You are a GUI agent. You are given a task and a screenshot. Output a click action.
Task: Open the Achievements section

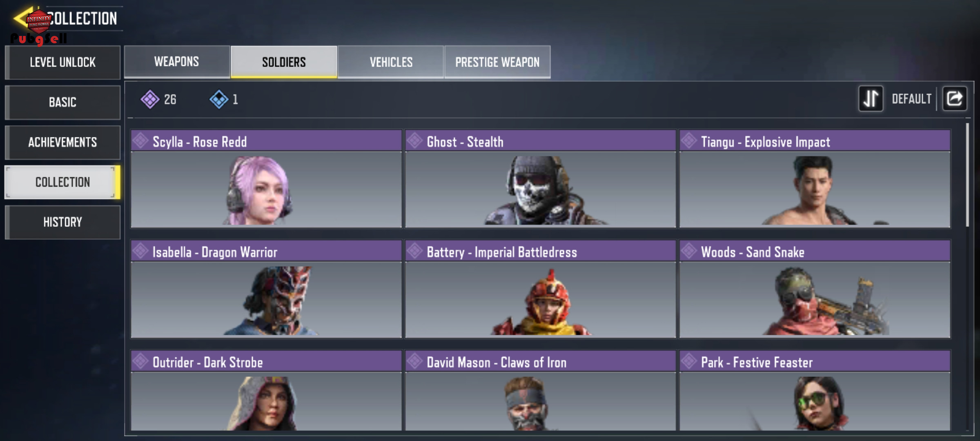click(x=62, y=142)
